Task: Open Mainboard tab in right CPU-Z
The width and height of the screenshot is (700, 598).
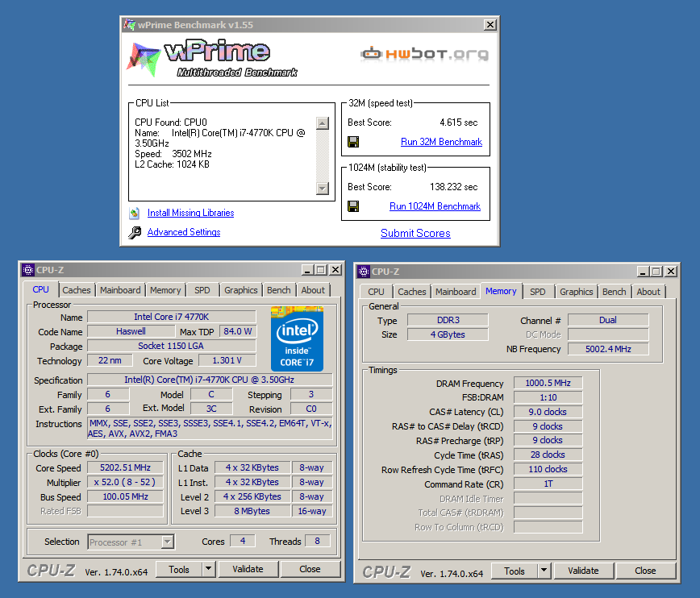Action: pyautogui.click(x=456, y=292)
